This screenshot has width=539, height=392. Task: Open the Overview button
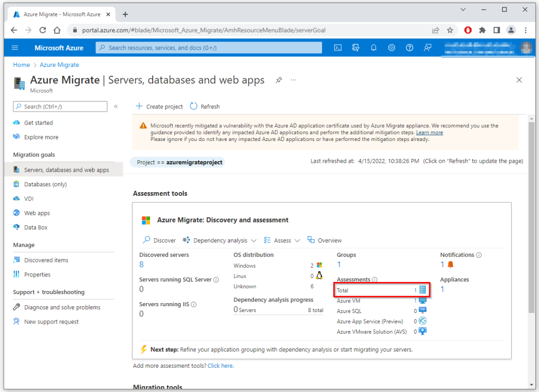pos(324,240)
